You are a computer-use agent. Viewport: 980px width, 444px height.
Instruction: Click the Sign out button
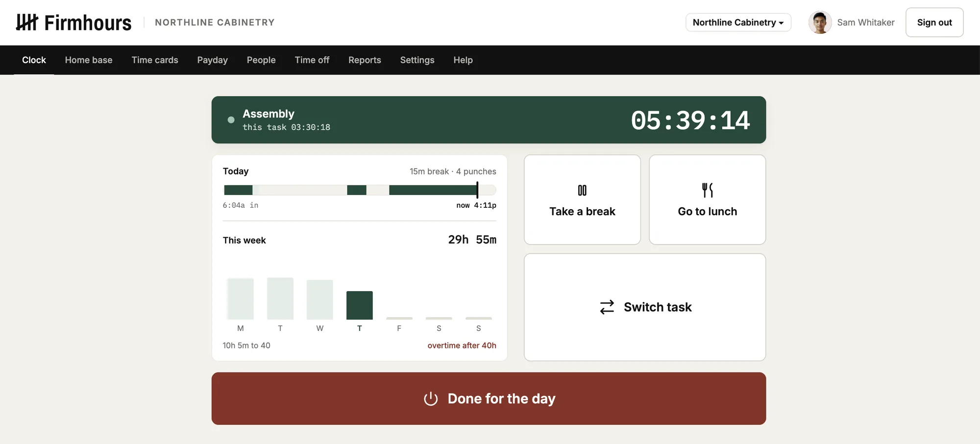(934, 23)
